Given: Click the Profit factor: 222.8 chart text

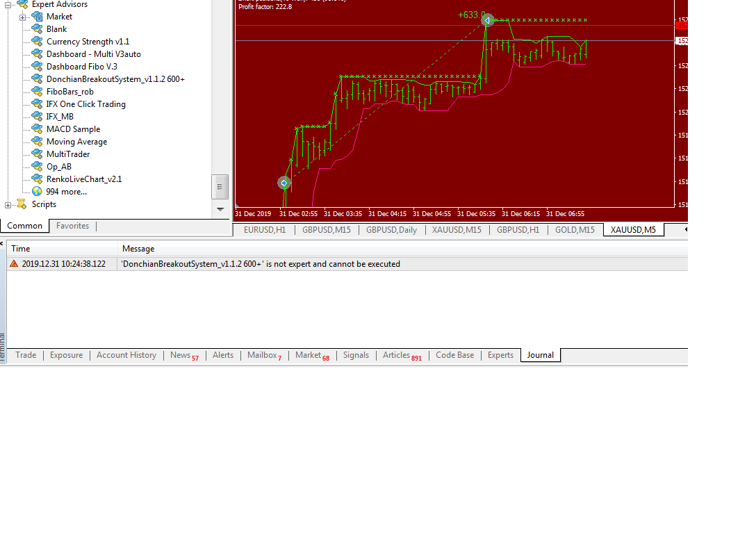Looking at the screenshot, I should [265, 7].
